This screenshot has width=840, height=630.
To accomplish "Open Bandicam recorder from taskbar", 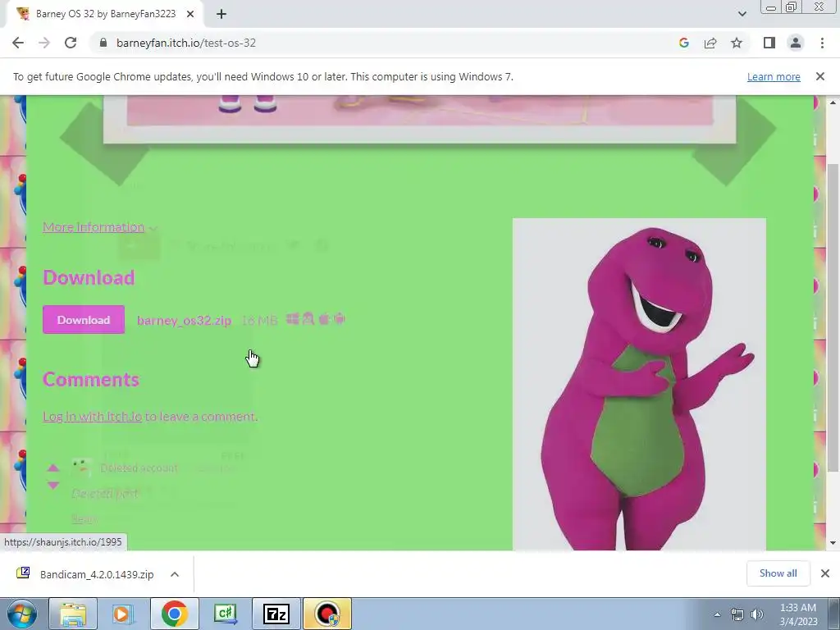I will point(327,614).
